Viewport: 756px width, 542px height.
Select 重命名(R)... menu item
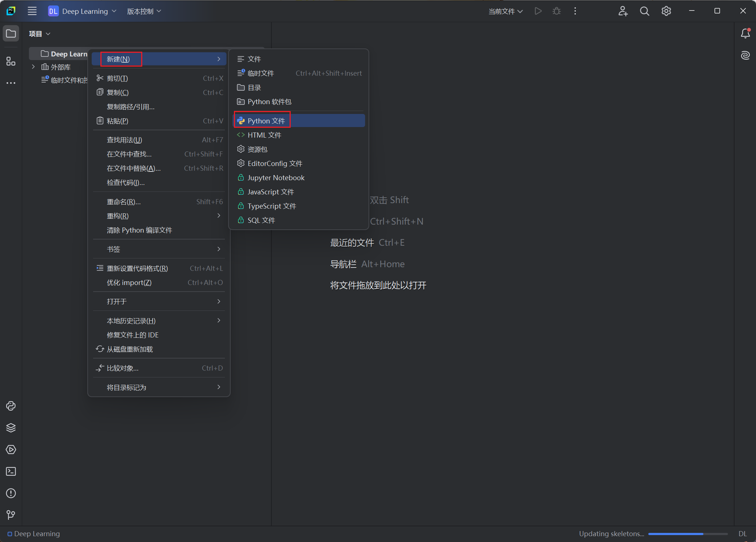tap(159, 202)
